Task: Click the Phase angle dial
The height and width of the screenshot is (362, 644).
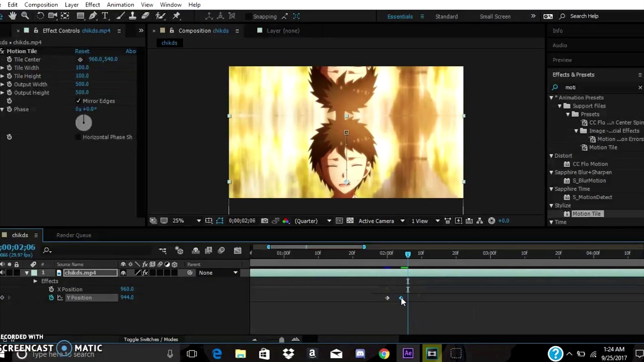Action: pos(84,122)
